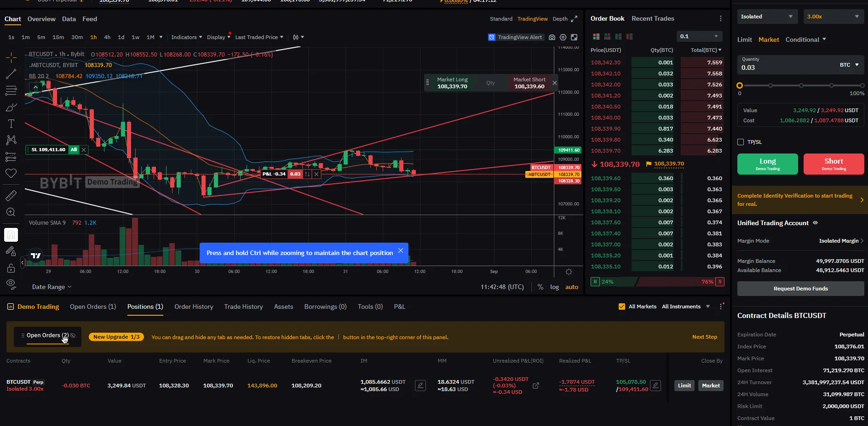Click Next Step in upgrade banner
Screen dimensions: 868x426
coord(705,337)
